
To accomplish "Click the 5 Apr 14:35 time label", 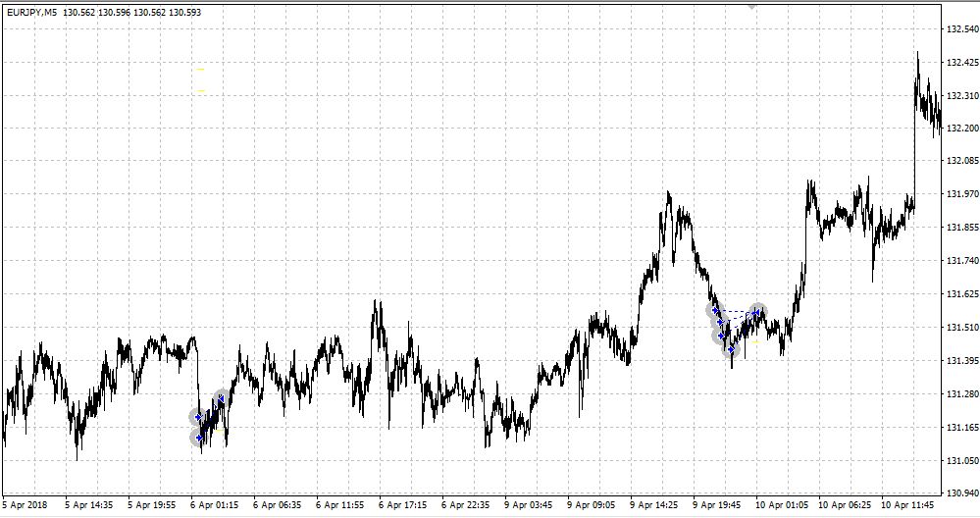I will [88, 505].
